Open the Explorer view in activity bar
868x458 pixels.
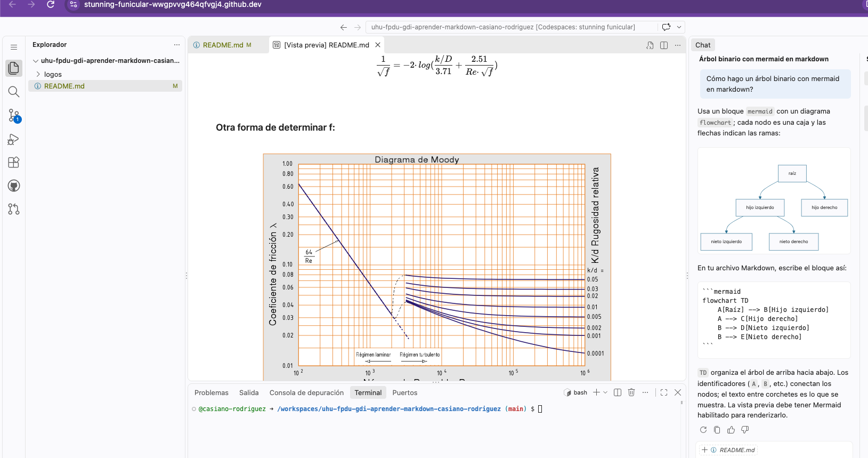point(14,68)
